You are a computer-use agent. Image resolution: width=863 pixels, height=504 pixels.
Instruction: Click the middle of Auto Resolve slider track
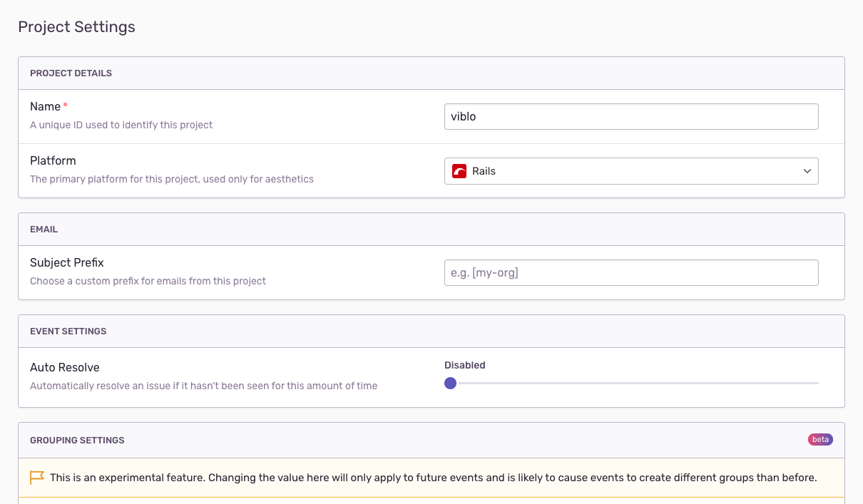coord(635,384)
